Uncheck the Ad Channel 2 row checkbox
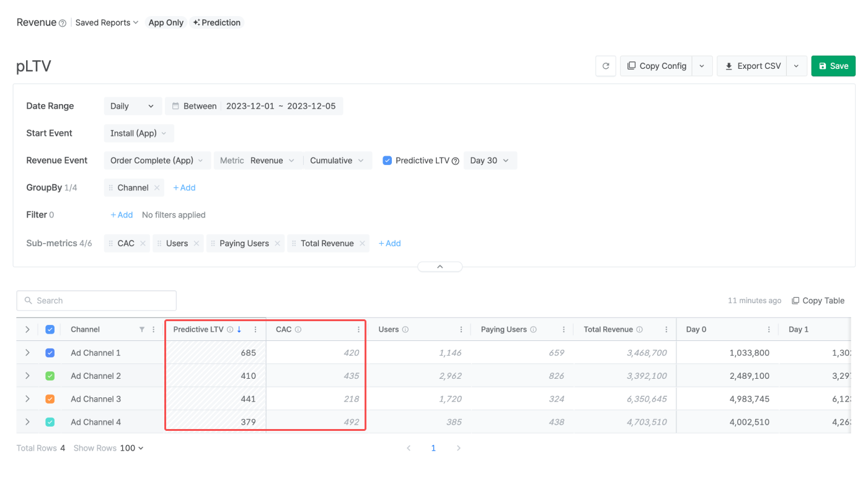The width and height of the screenshot is (868, 496). point(50,376)
